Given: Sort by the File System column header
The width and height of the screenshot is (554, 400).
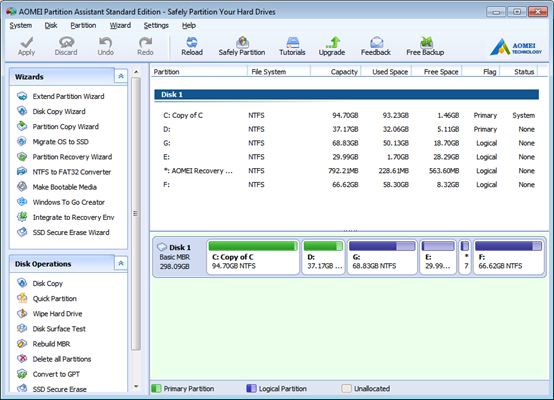Looking at the screenshot, I should [x=279, y=72].
